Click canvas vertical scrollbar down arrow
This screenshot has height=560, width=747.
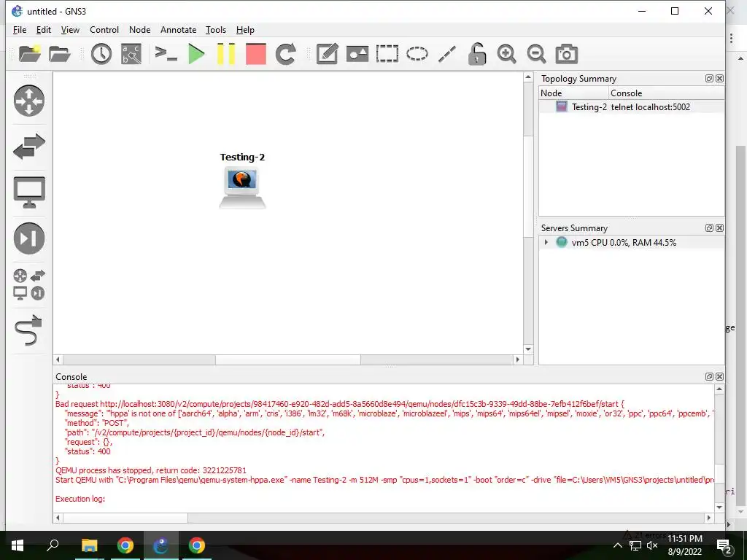(x=528, y=349)
